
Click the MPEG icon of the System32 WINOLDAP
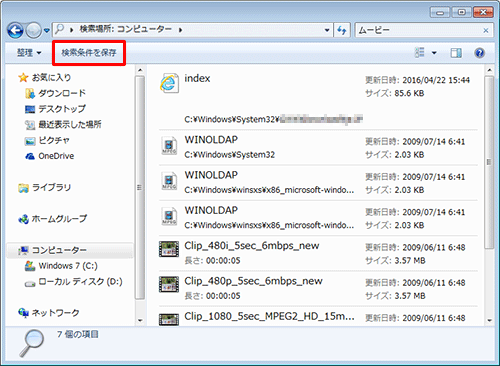[x=169, y=146]
